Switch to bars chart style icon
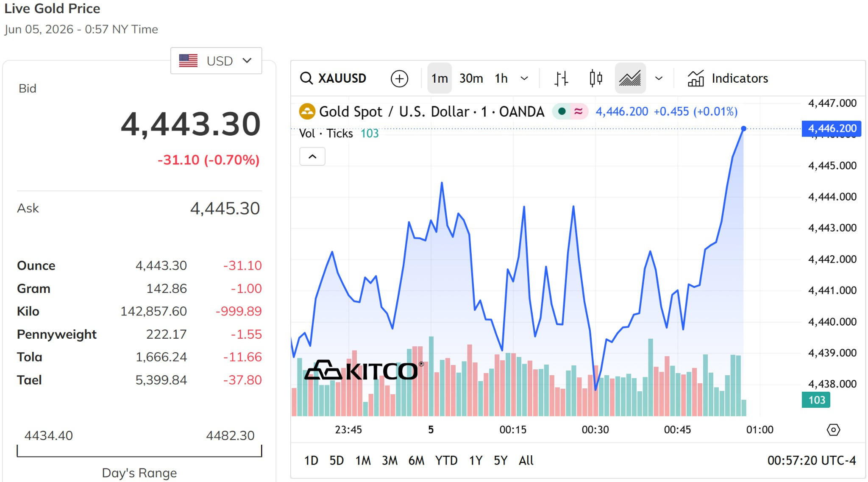Screen dimensions: 868x482 coord(561,78)
